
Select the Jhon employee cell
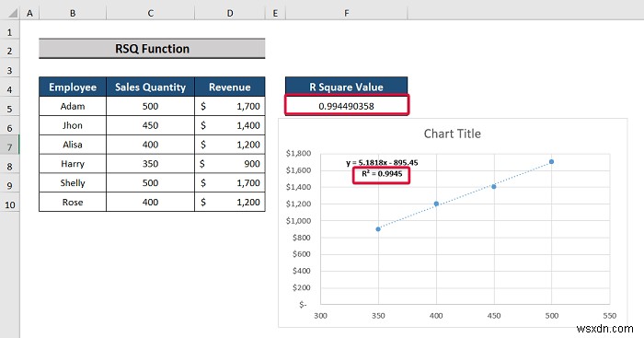(x=73, y=125)
